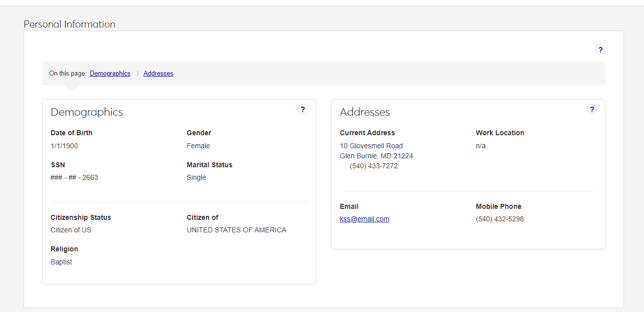
Task: Jump to Addresses via the page link
Action: point(158,74)
